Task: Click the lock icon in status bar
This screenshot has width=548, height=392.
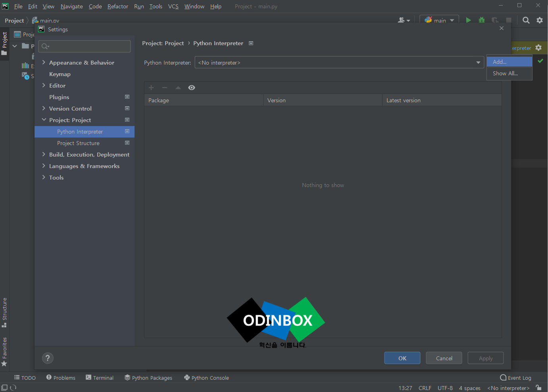Action: click(538, 388)
